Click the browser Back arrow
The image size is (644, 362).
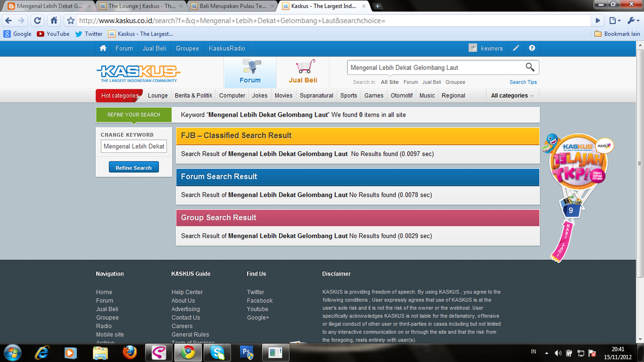(8, 21)
